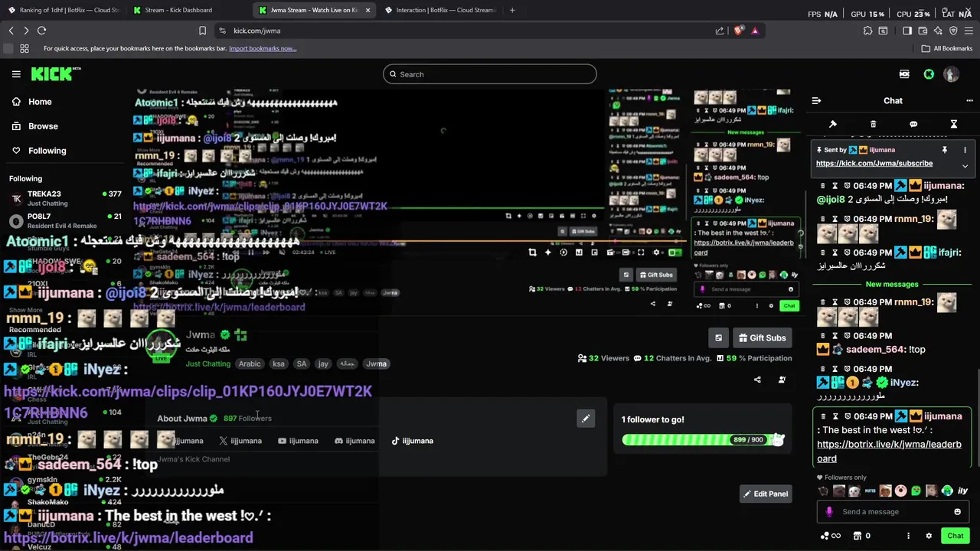Click the user icon next to share
The width and height of the screenshot is (980, 551).
click(x=782, y=380)
